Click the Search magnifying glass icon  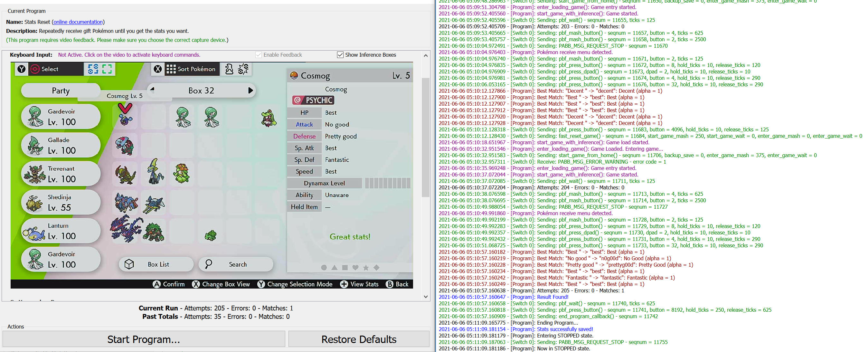click(209, 264)
